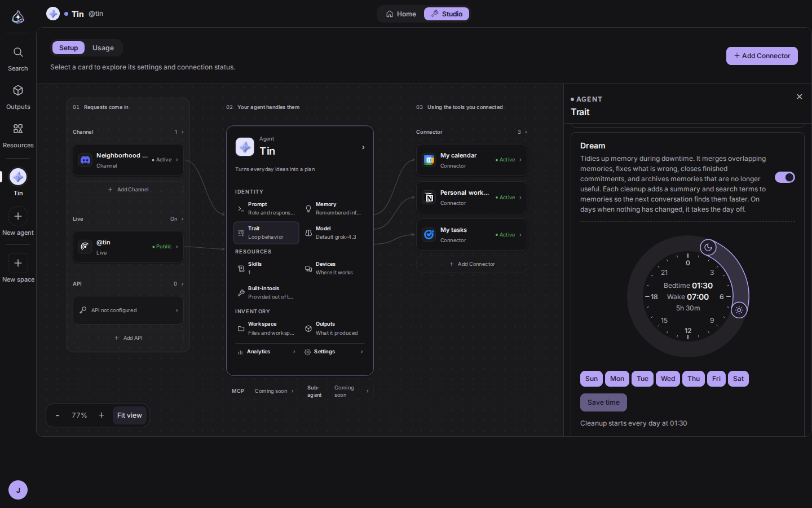Screen dimensions: 812x508
Task: Go to the Home tab
Action: pos(401,14)
